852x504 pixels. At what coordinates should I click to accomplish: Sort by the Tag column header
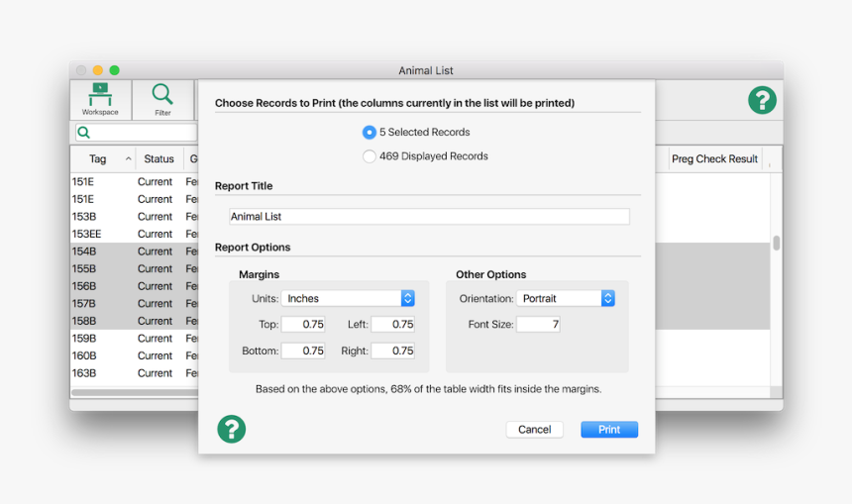coord(98,158)
